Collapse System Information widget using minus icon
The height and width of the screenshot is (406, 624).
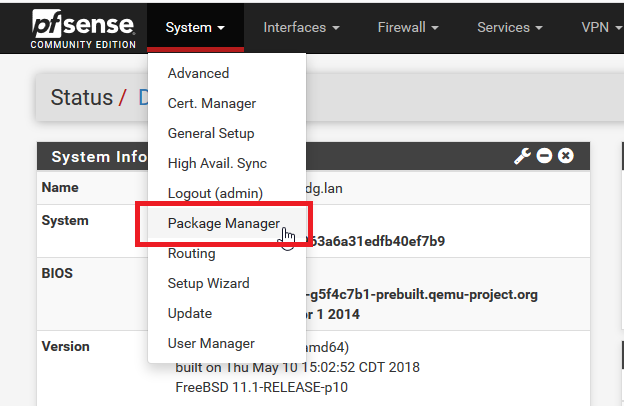point(544,156)
